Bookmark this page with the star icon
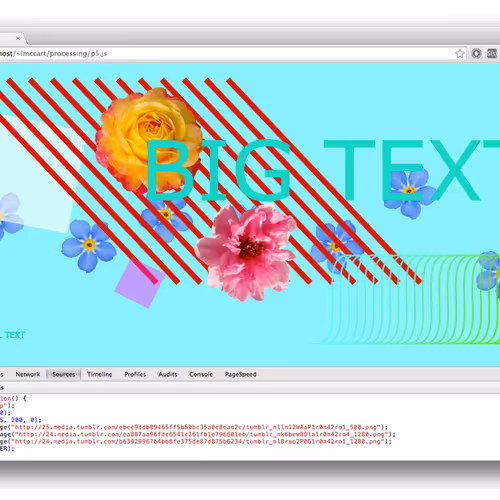 (460, 53)
